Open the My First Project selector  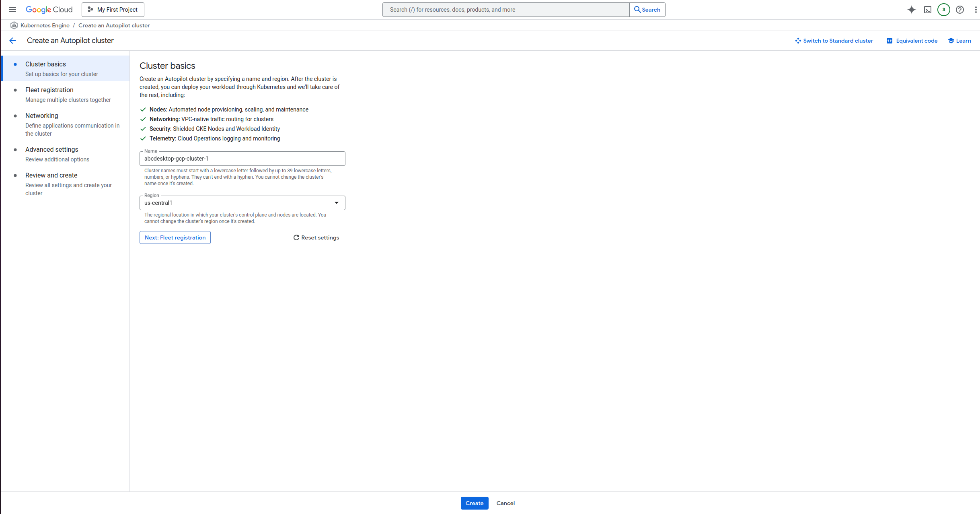click(113, 10)
